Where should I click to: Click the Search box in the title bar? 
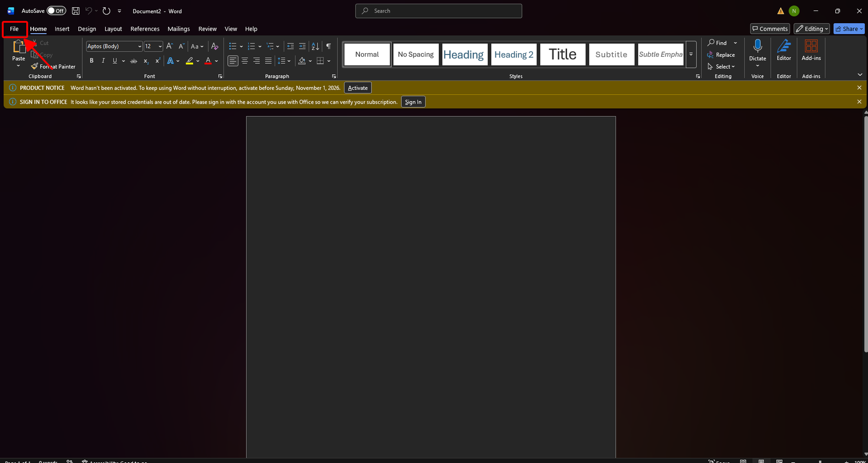point(439,11)
